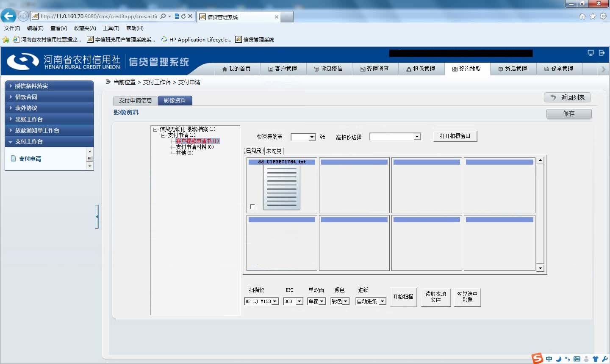Expand the 借款合同 sidebar section

49,97
